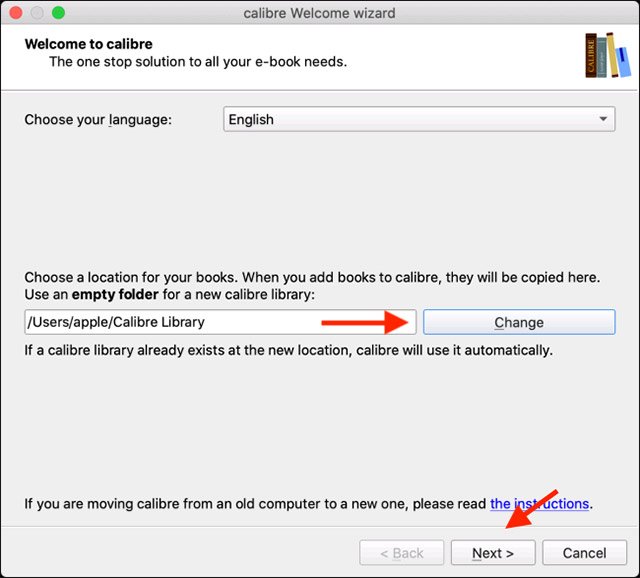Click the Change library location button
Viewport: 640px width, 578px height.
coord(519,322)
